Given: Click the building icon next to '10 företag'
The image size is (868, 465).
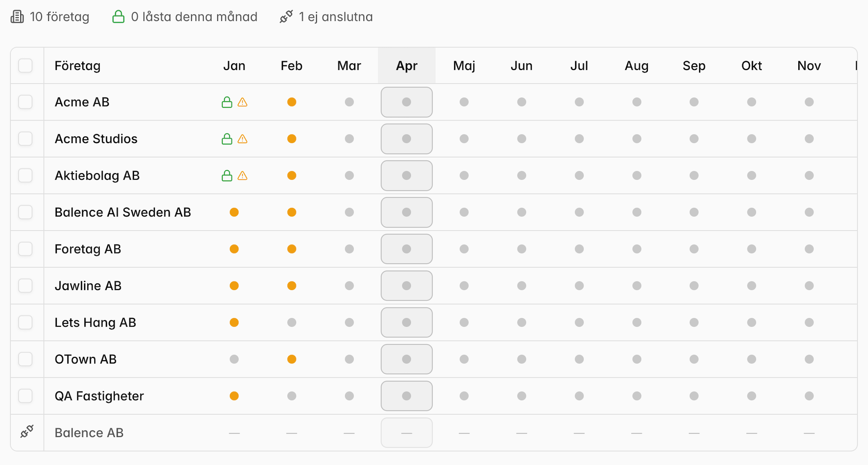Looking at the screenshot, I should click(x=17, y=17).
